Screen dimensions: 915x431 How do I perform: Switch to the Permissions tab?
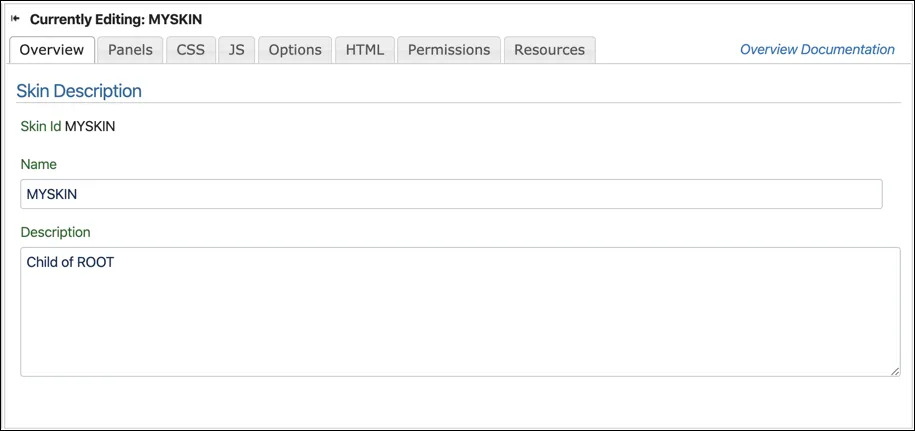(449, 50)
